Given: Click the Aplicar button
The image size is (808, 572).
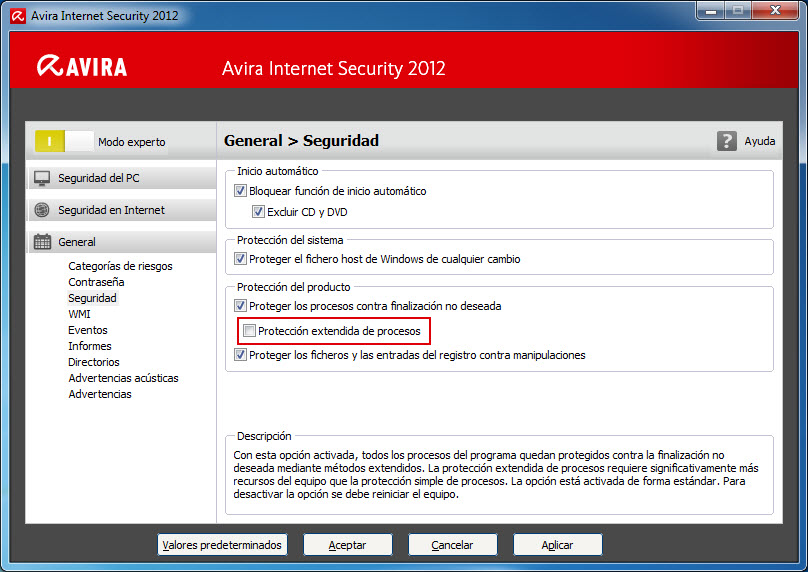Looking at the screenshot, I should [558, 545].
